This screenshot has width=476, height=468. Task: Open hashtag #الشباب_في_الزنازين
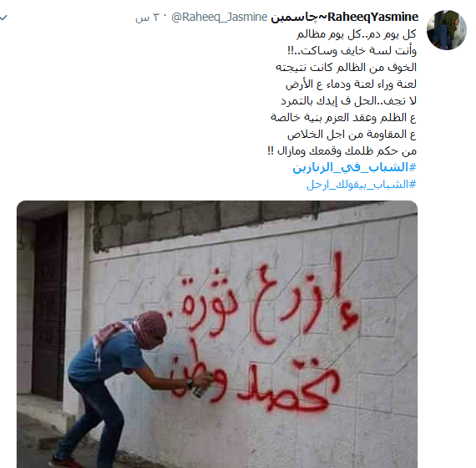coord(354,167)
